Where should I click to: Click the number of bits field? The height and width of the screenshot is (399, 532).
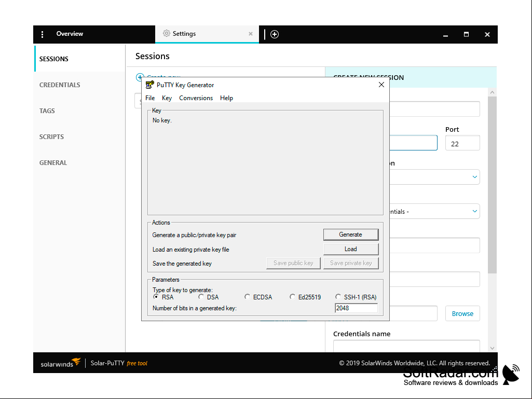point(356,308)
